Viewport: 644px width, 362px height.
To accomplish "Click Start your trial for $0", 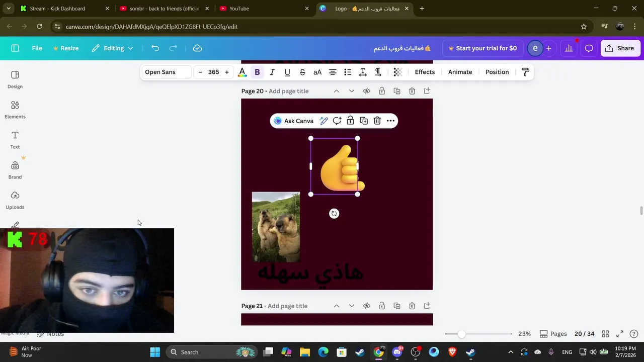I will click(482, 48).
